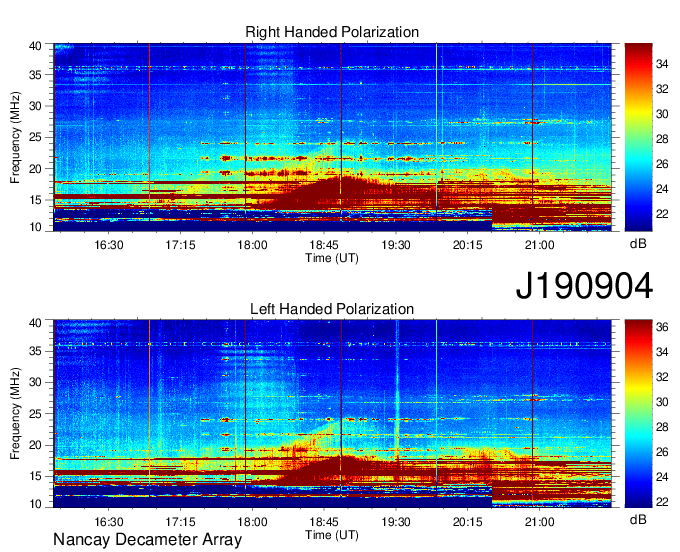Click the 10 MHz tick on Right Handed plot
Image resolution: width=680 pixels, height=552 pixels.
pyautogui.click(x=35, y=227)
